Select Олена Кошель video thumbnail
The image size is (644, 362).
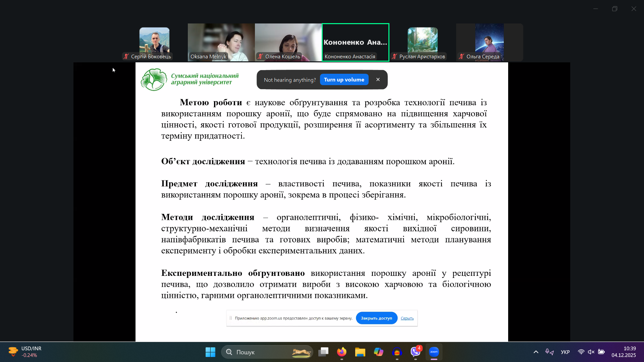point(288,42)
